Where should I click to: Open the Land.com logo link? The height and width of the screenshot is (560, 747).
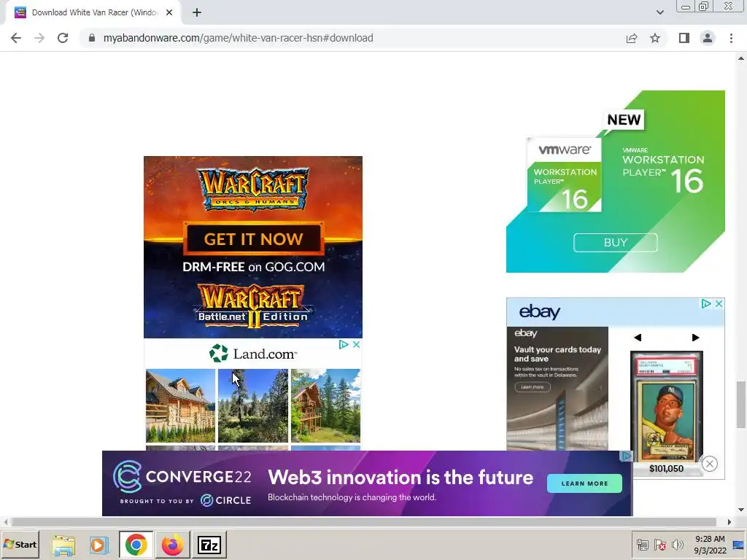click(x=253, y=354)
